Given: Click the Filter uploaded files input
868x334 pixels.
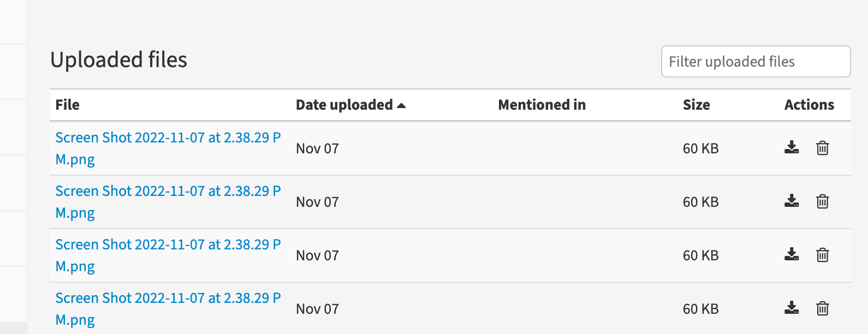Looking at the screenshot, I should (x=756, y=61).
